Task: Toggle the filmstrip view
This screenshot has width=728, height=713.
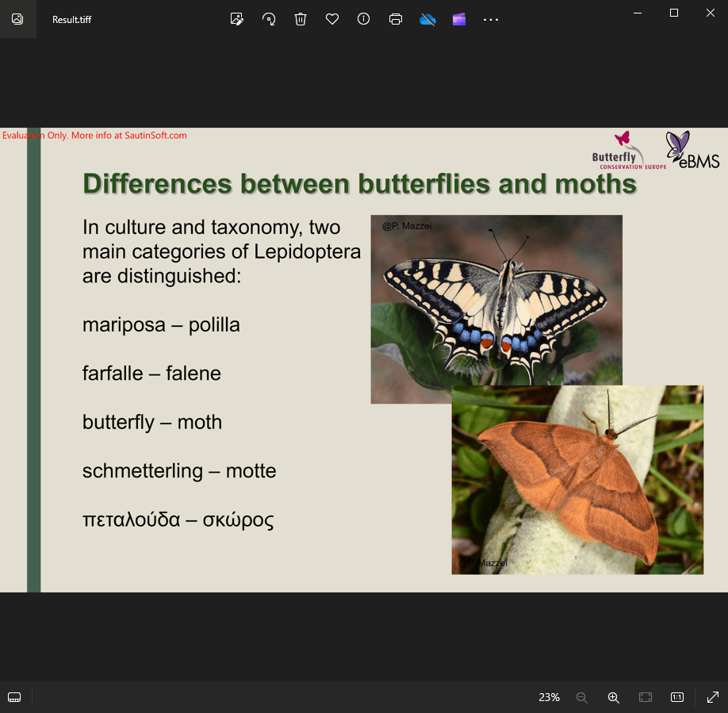Action: pos(14,697)
